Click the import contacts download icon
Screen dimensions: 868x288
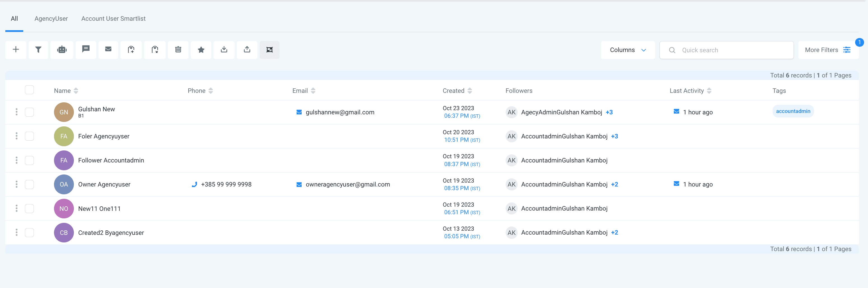[224, 50]
